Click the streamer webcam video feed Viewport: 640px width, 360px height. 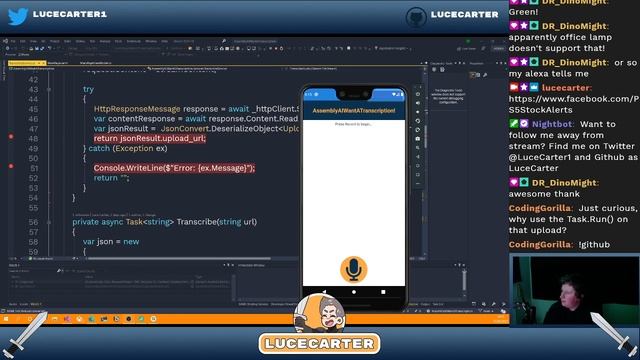574,290
